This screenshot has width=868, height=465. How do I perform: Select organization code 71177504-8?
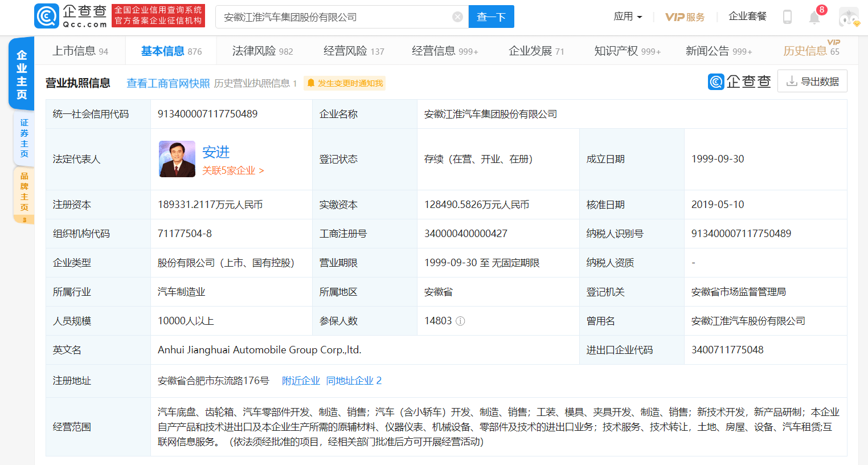click(x=185, y=234)
